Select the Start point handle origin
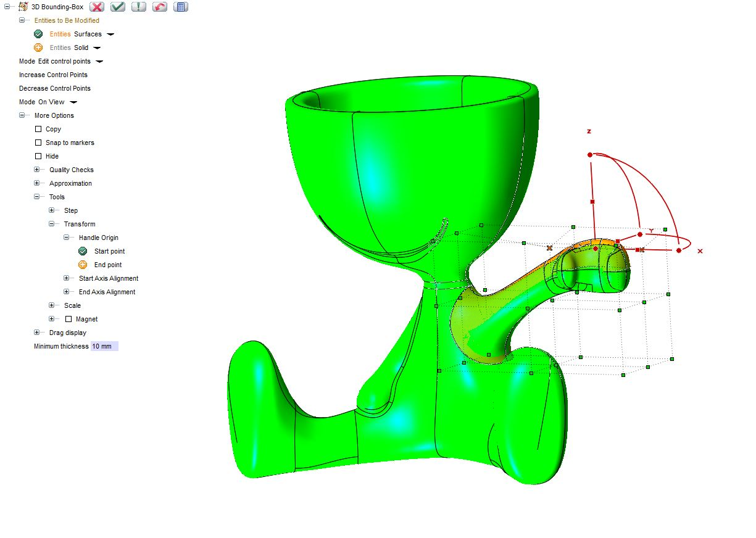This screenshot has height=538, width=756. click(83, 251)
